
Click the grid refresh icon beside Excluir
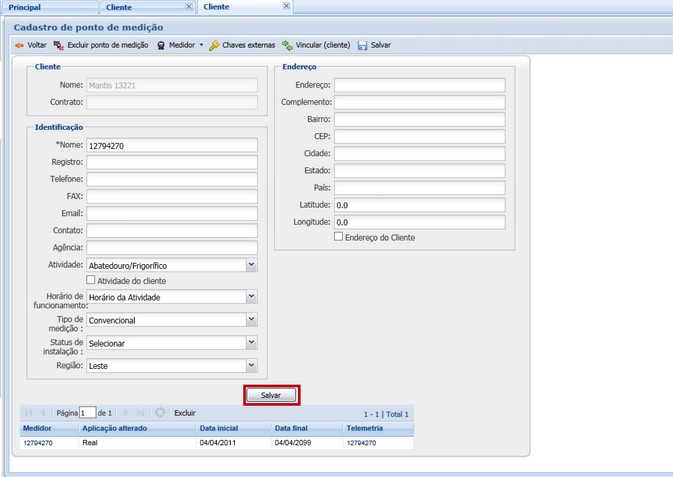tap(160, 412)
